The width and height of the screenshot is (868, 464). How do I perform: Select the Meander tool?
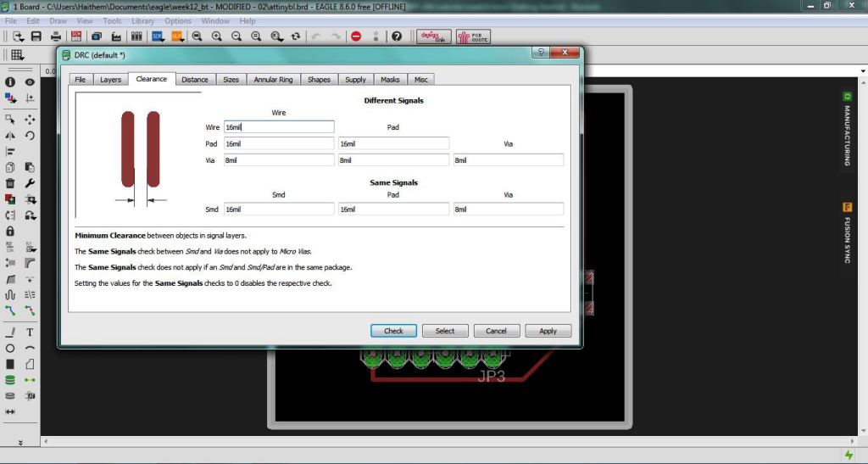point(10,294)
